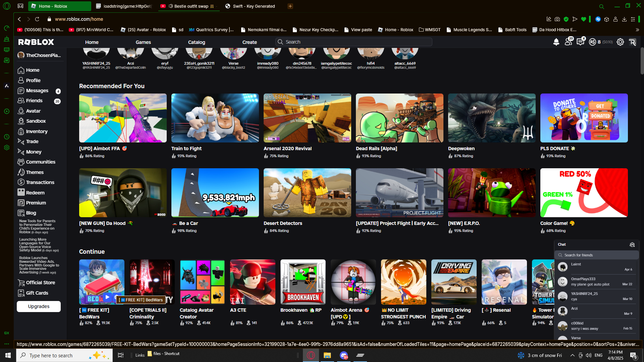Click the Roblox search field
The image size is (644, 362).
pyautogui.click(x=356, y=42)
